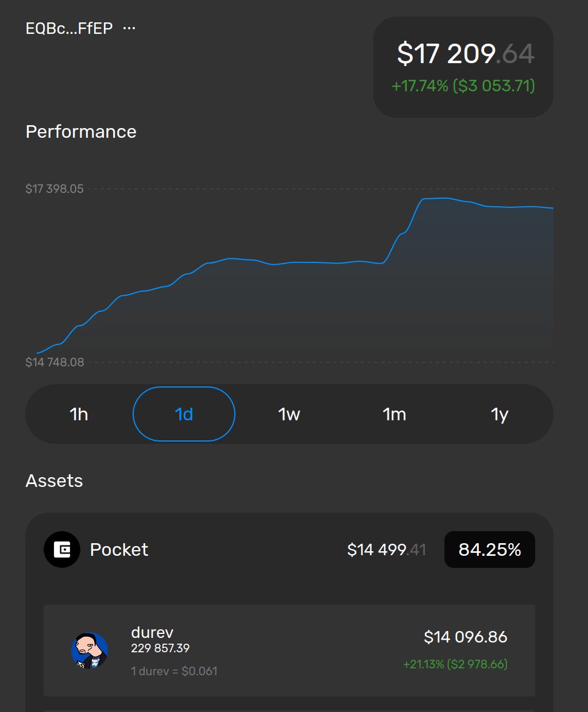Click the durev price rate text
The height and width of the screenshot is (712, 588).
[x=174, y=671]
